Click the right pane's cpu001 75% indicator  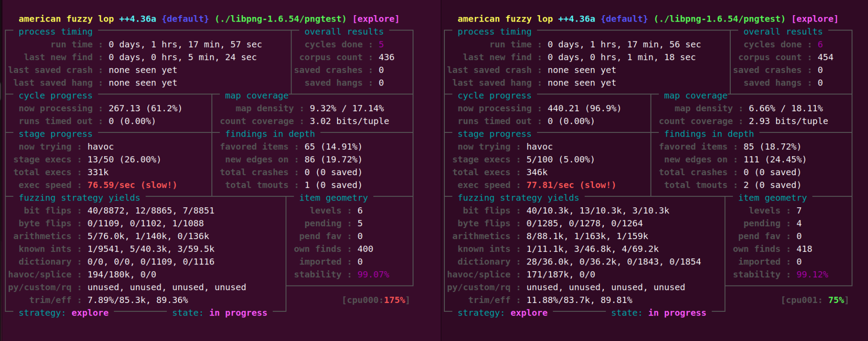815,300
